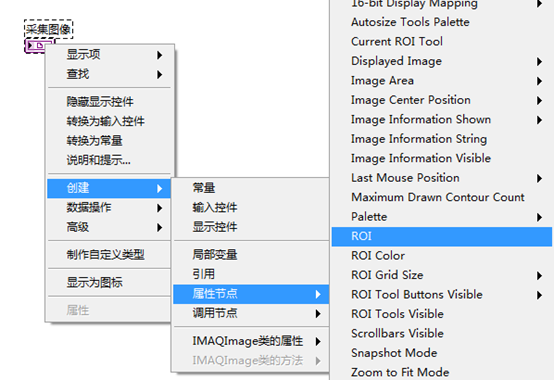Expand the Palette property arrow
This screenshot has height=380, width=554.
(x=539, y=217)
